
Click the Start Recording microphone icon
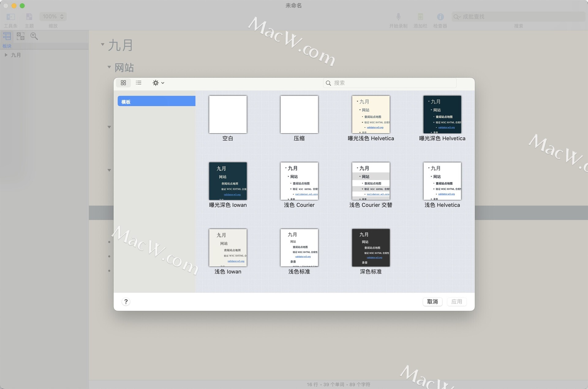tap(398, 17)
